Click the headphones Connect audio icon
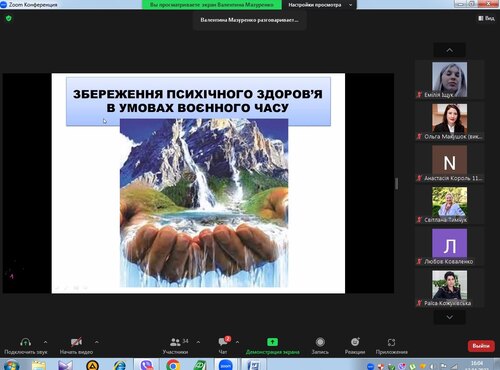 pyautogui.click(x=25, y=342)
